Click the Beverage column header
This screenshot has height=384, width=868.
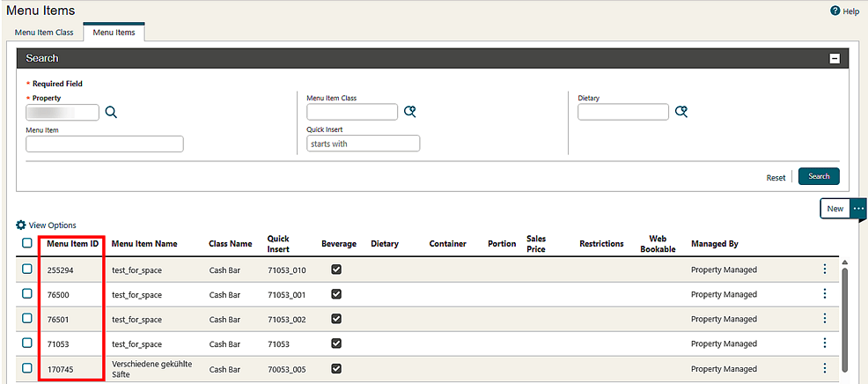click(x=339, y=244)
